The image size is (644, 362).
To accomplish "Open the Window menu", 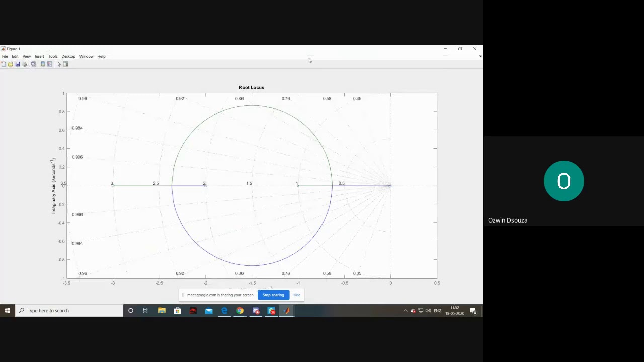I will tap(86, 56).
